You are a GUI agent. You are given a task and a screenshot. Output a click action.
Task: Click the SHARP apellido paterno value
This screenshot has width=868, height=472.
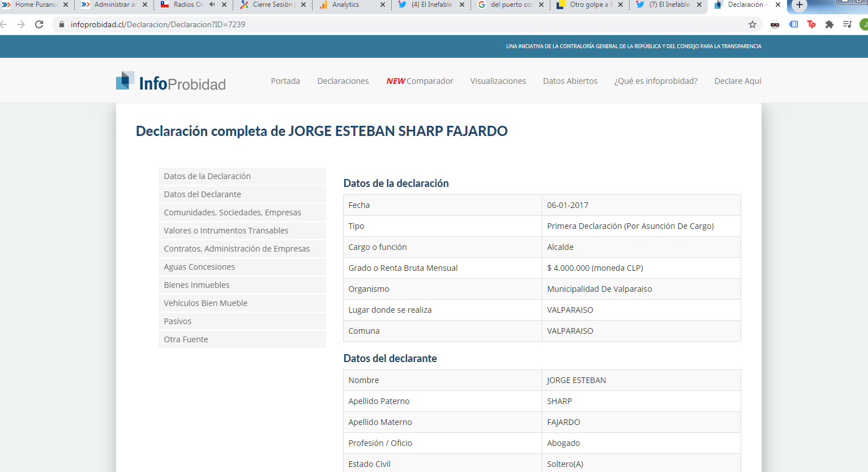[x=559, y=401]
